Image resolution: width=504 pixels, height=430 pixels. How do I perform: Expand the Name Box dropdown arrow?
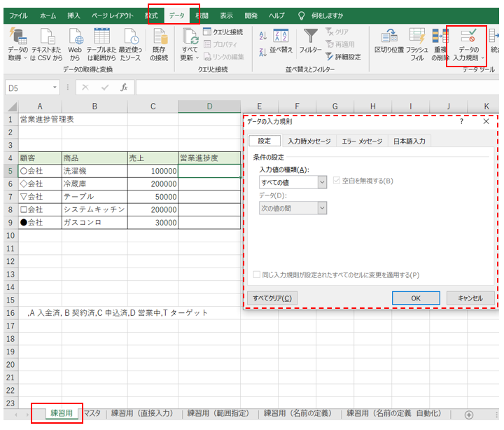pyautogui.click(x=58, y=88)
